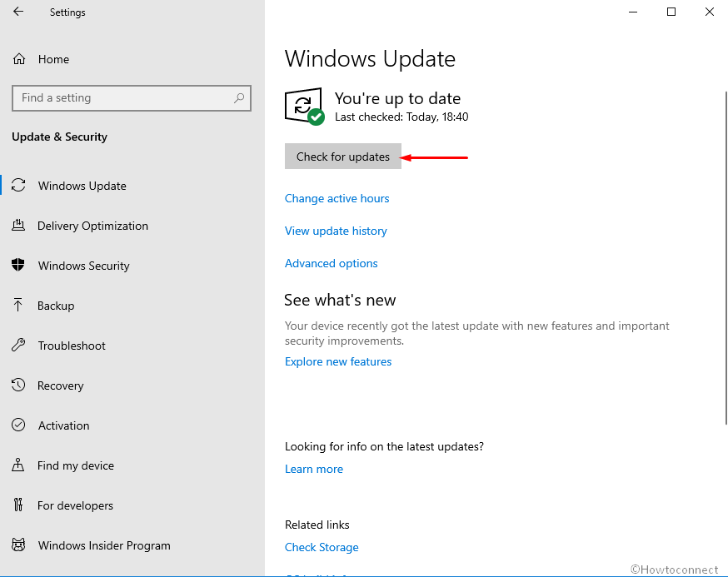The width and height of the screenshot is (728, 577).
Task: Click the 'Update & Security' section title
Action: (x=59, y=137)
